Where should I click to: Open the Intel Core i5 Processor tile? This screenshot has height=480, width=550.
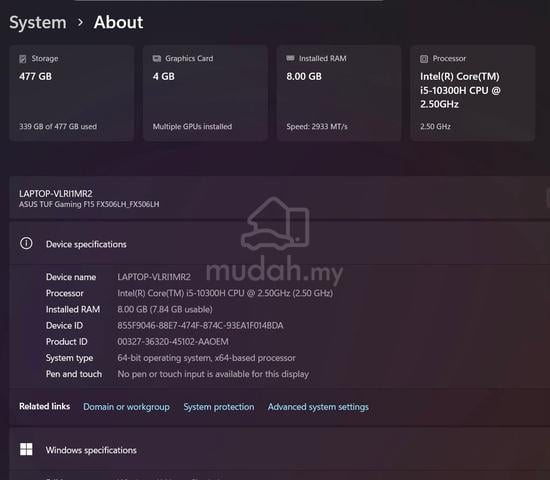[x=473, y=93]
